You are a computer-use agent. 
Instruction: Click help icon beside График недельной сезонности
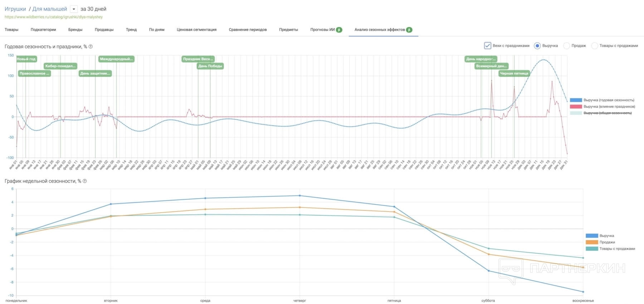pos(85,181)
